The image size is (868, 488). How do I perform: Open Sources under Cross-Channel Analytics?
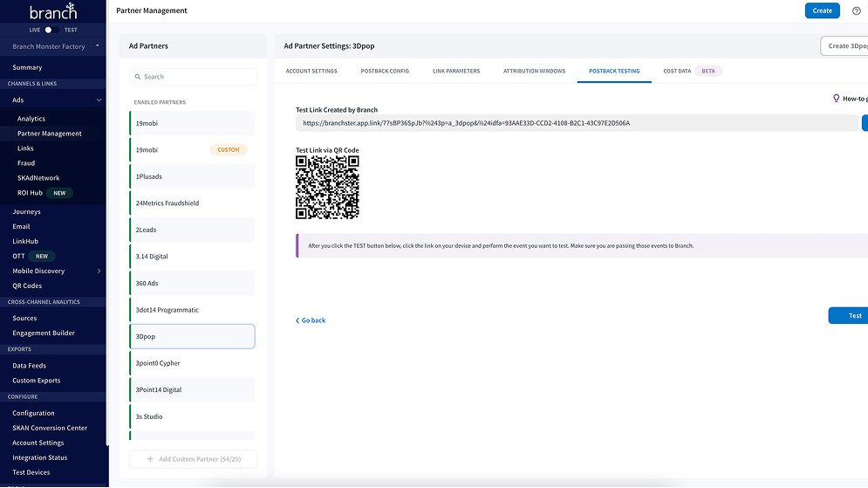click(24, 319)
